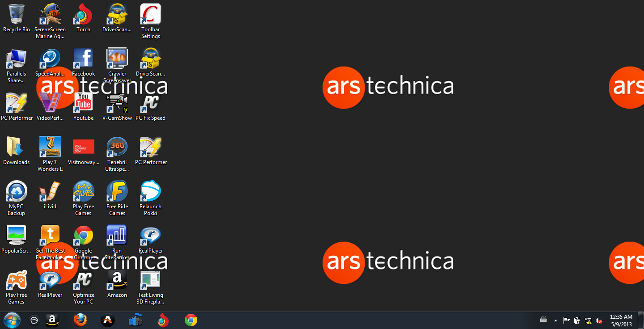
Task: Open Amazon from the taskbar
Action: pos(52,321)
